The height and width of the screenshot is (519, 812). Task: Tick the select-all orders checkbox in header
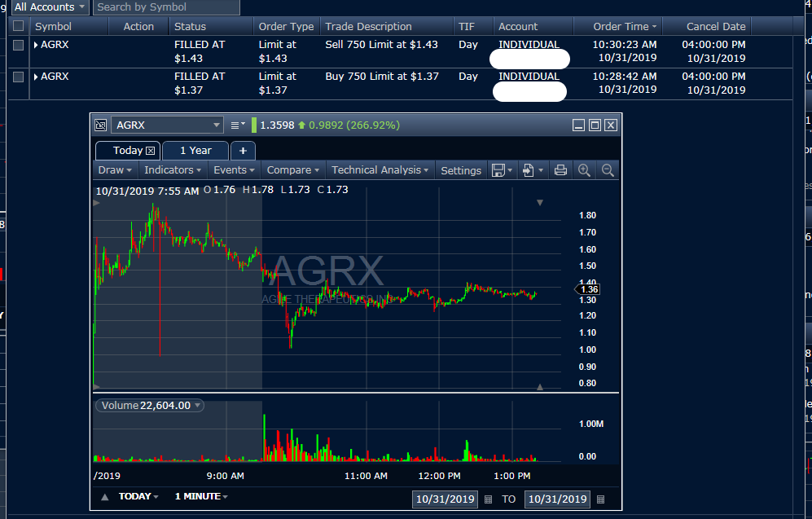point(18,26)
